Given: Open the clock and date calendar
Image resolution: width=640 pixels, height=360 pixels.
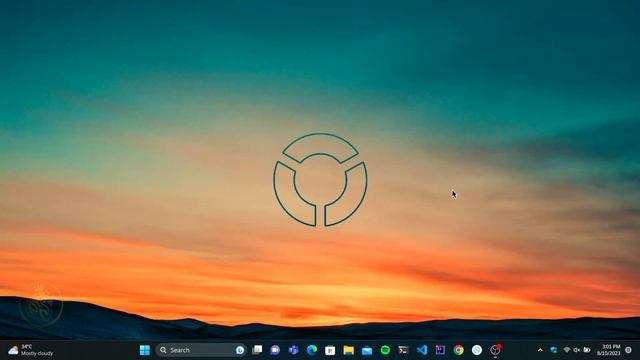Looking at the screenshot, I should pos(609,350).
